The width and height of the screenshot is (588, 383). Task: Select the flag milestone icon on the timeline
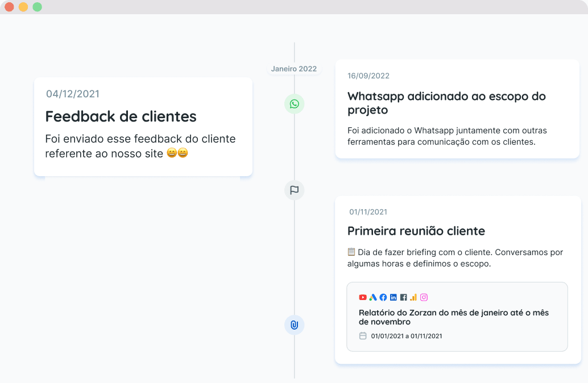coord(294,190)
